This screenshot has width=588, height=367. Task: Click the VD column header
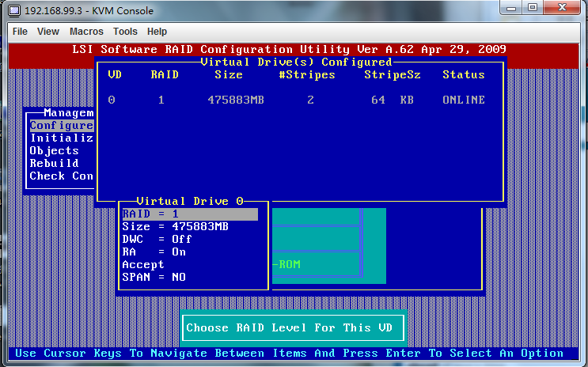[x=115, y=74]
